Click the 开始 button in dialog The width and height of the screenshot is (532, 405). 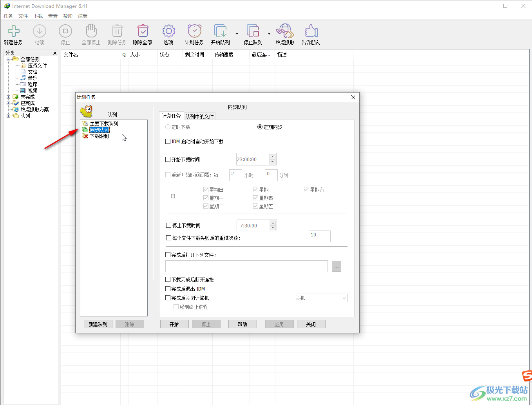pyautogui.click(x=174, y=324)
